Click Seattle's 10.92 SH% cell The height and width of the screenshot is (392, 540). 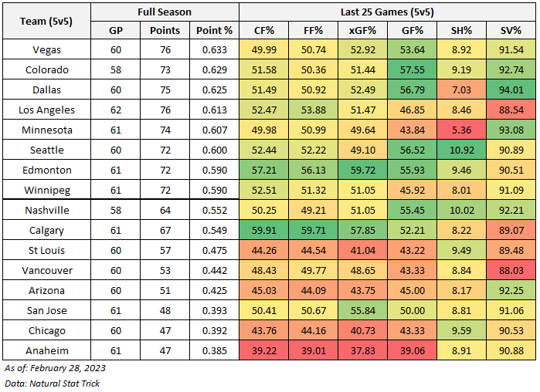point(461,150)
